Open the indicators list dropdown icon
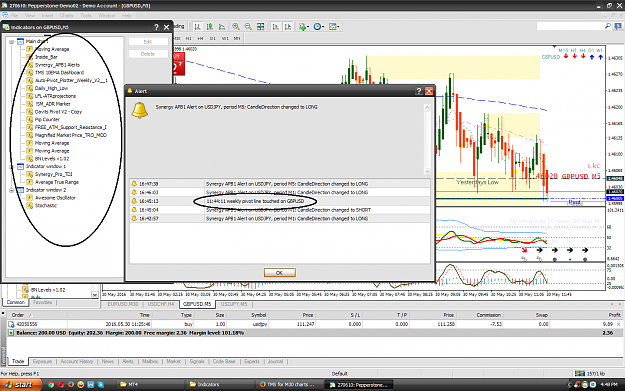625x391 pixels. (x=304, y=27)
